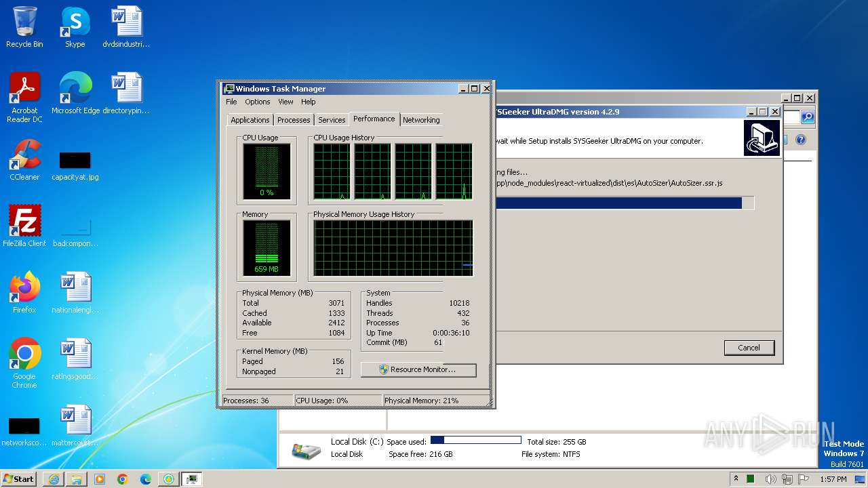Launch Skype from the desktop
Image resolution: width=868 pixels, height=488 pixels.
(75, 27)
